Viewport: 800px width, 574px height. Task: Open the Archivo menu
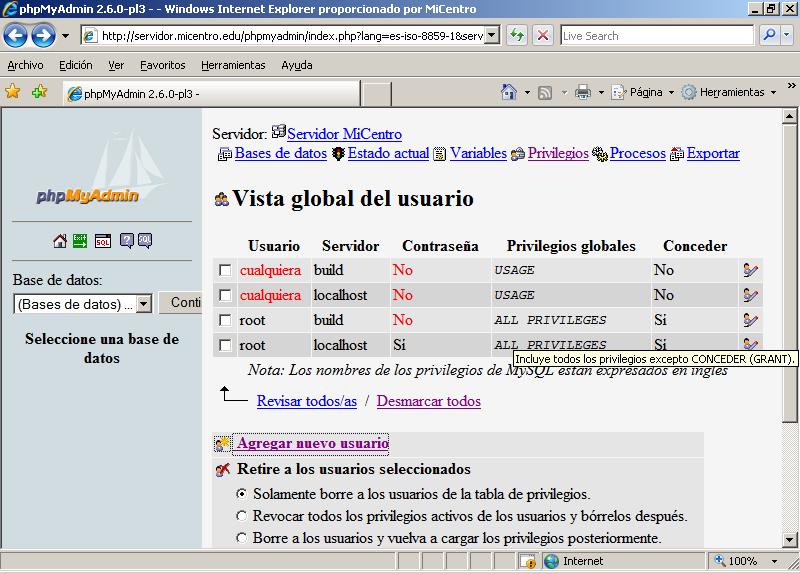pos(26,65)
